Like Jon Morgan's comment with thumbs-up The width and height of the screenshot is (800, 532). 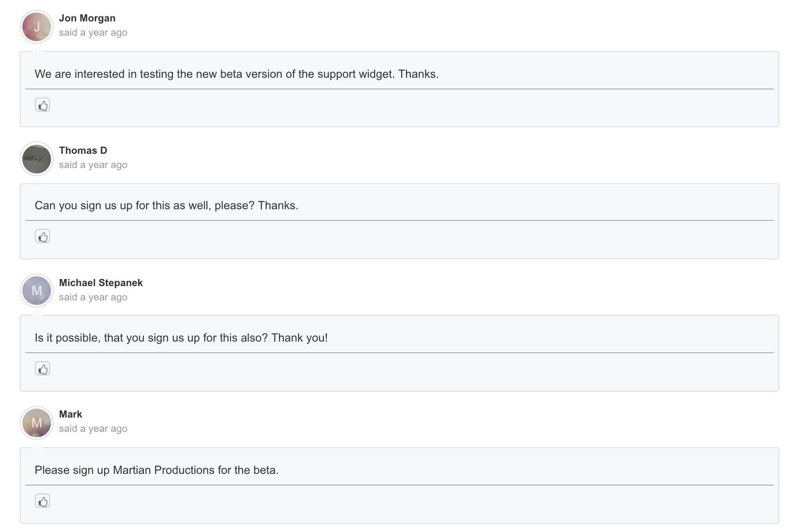tap(42, 105)
